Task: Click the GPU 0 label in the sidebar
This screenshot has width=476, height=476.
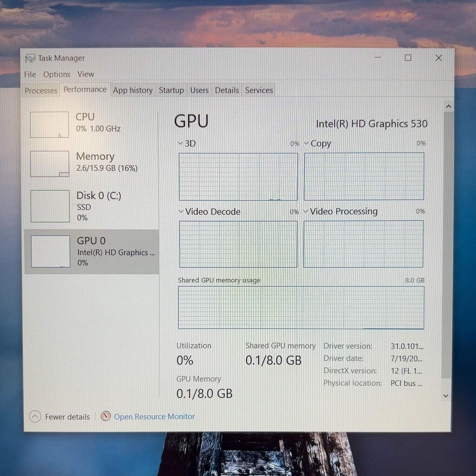Action: click(x=91, y=241)
